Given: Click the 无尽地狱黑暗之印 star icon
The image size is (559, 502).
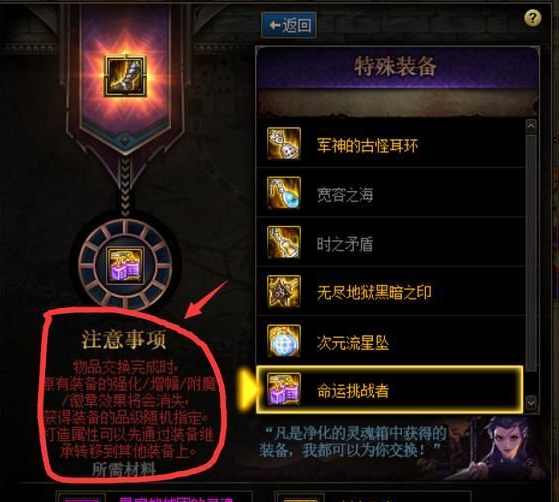Looking at the screenshot, I should (x=284, y=292).
